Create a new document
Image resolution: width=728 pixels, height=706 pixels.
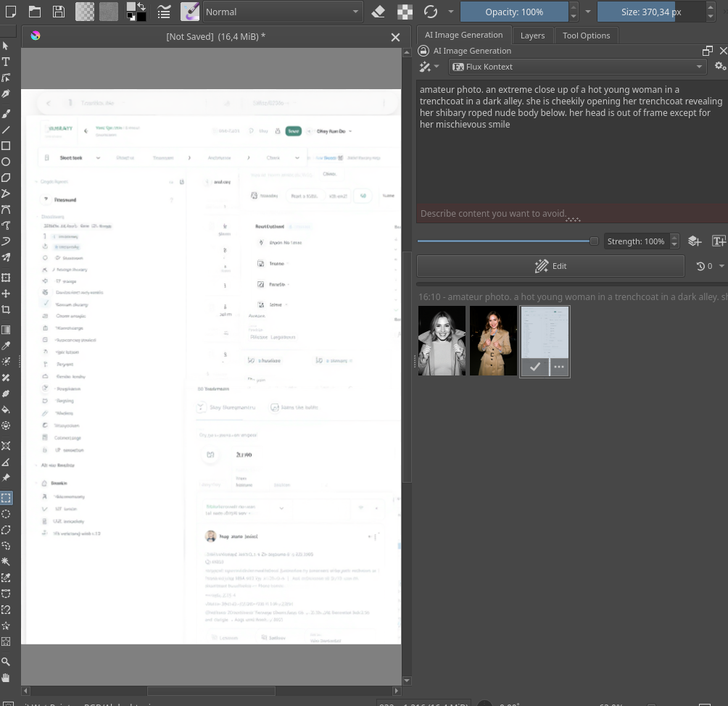click(11, 12)
